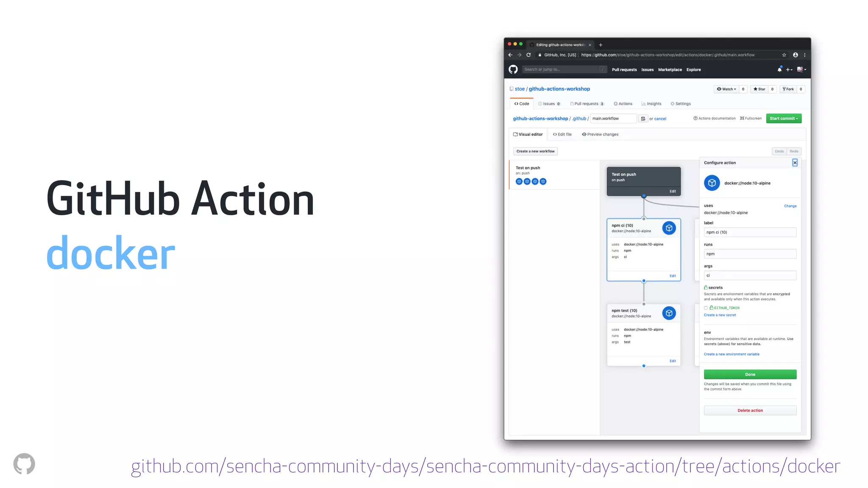
Task: Click the Configure action blue docker cube icon
Action: tap(712, 183)
